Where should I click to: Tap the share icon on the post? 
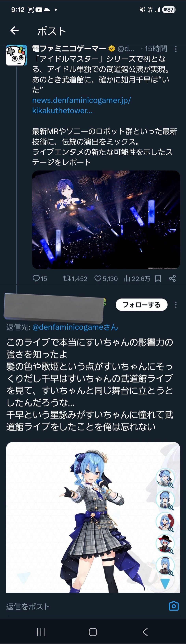172,278
